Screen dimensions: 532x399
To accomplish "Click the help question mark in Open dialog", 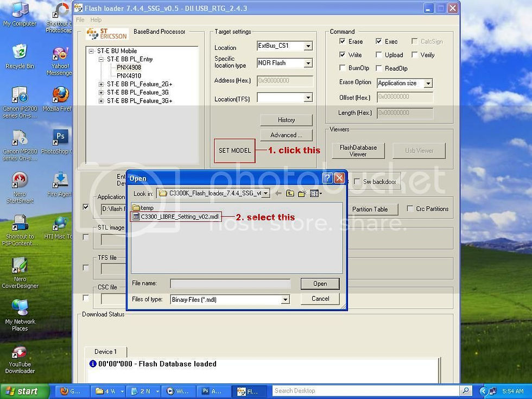I will [x=327, y=178].
